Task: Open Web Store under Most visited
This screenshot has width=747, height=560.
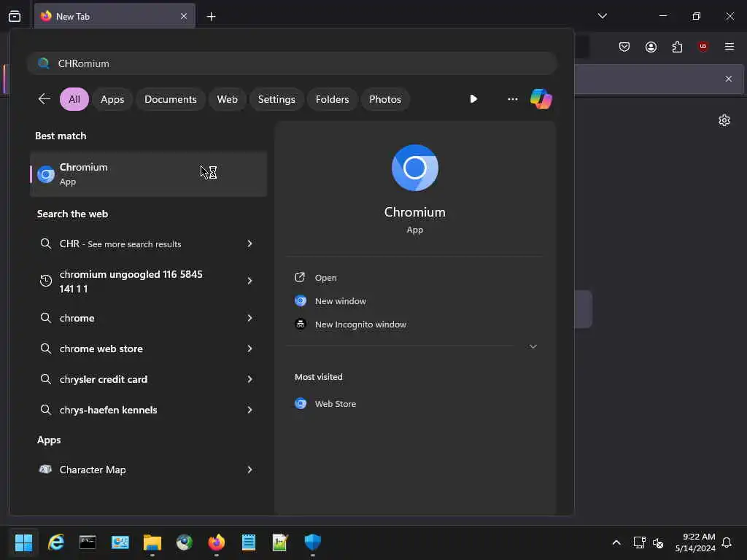Action: (x=336, y=404)
